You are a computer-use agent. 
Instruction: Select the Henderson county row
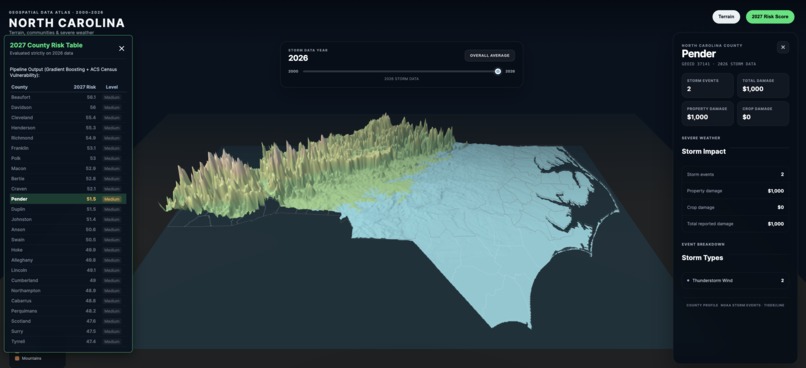(68, 127)
